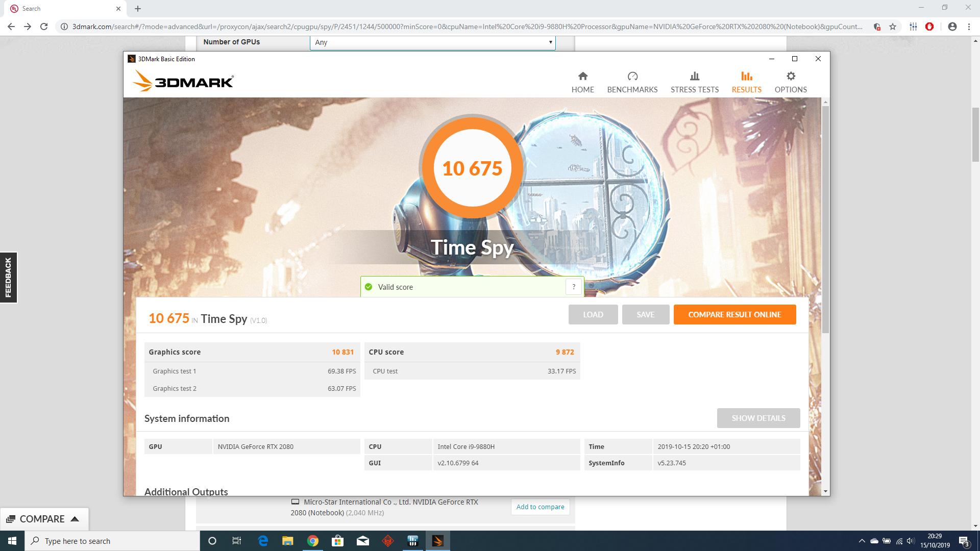Click the OneDrive cloud tray icon

(x=874, y=541)
